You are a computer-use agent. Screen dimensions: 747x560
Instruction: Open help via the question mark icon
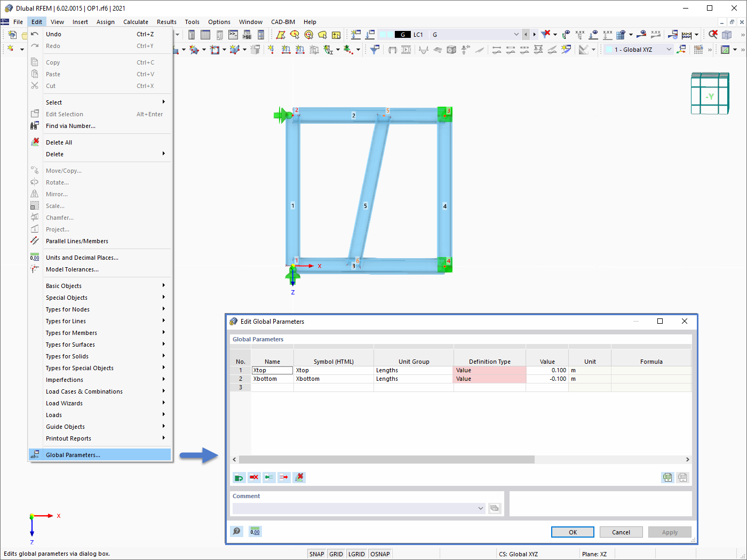[x=236, y=531]
